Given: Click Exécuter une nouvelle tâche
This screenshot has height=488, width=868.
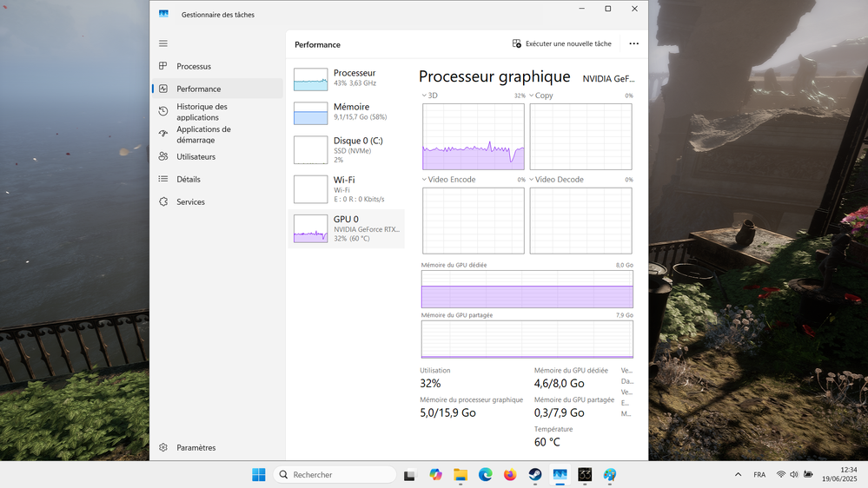Looking at the screenshot, I should (x=561, y=43).
